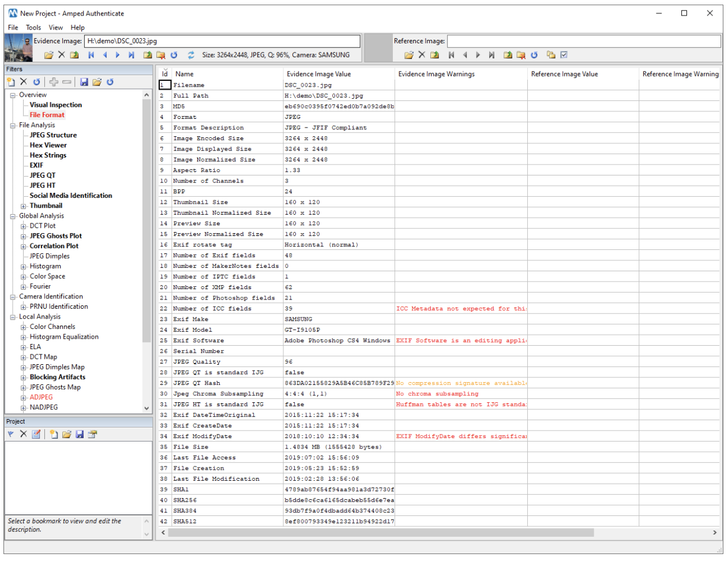Viewport: 728px width, 561px height.
Task: Jump to the first evidence image in folder
Action: point(91,55)
